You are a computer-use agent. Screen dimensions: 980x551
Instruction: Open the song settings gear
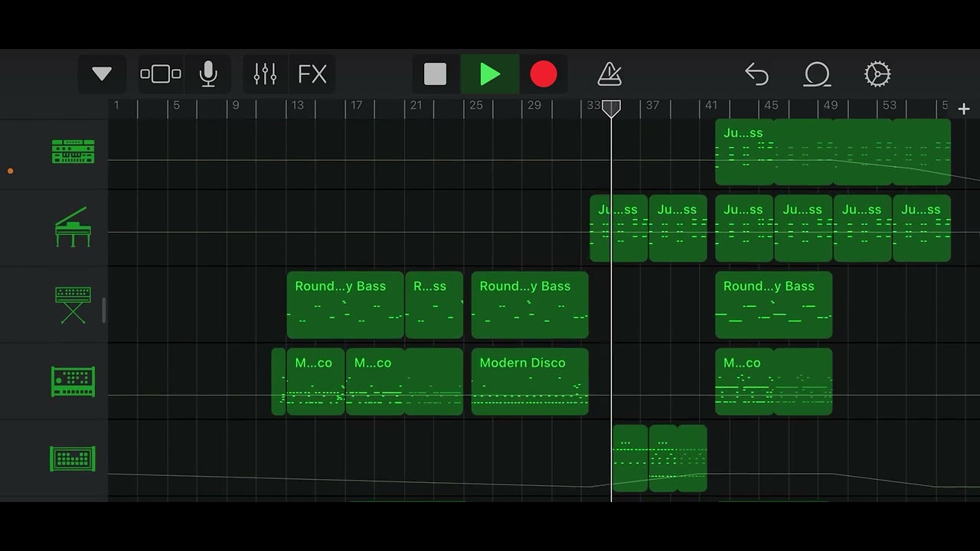[877, 74]
